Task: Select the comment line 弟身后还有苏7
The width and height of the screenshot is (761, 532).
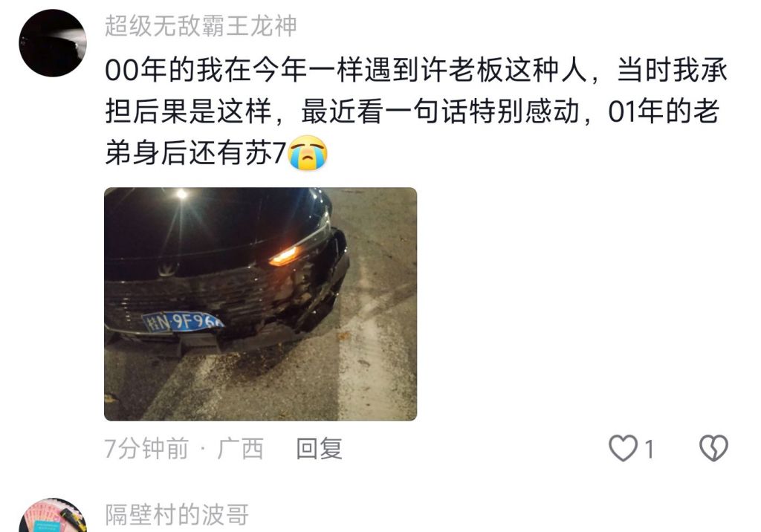Action: tap(195, 153)
